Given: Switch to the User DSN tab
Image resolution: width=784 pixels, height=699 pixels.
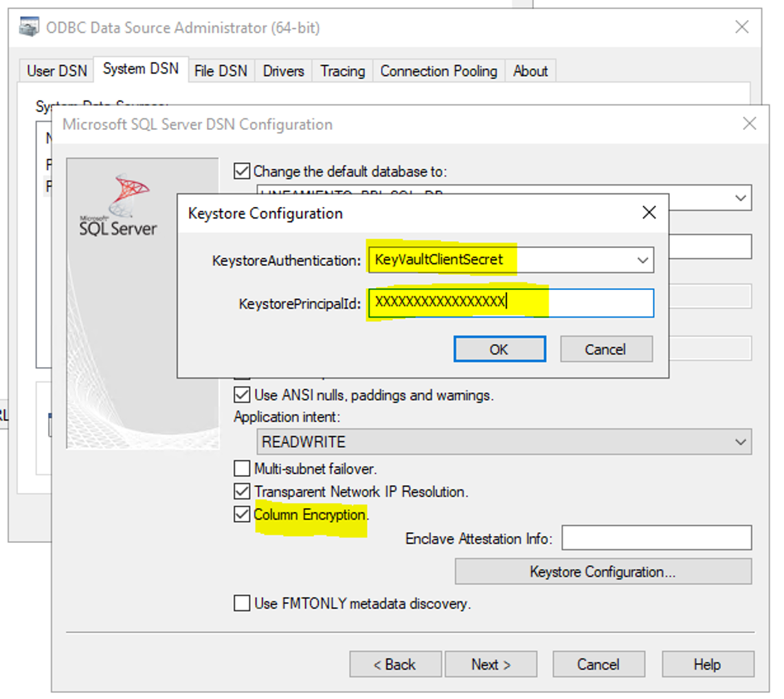Looking at the screenshot, I should coord(57,71).
